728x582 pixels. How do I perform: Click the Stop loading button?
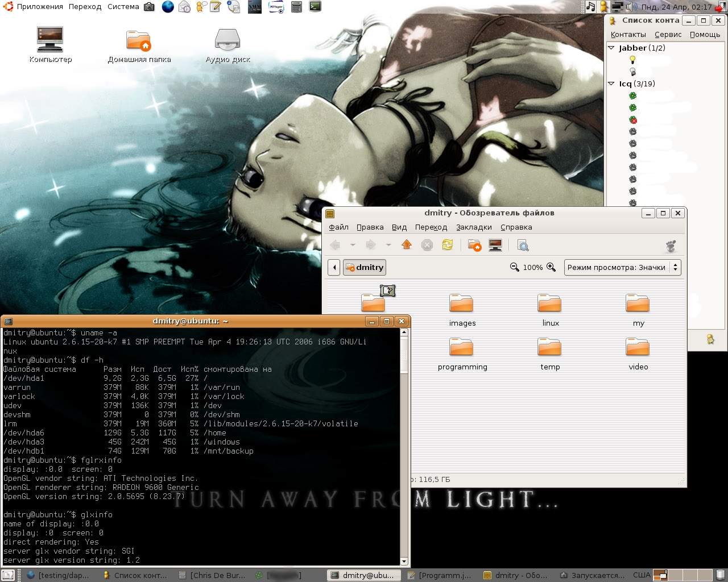tap(427, 245)
